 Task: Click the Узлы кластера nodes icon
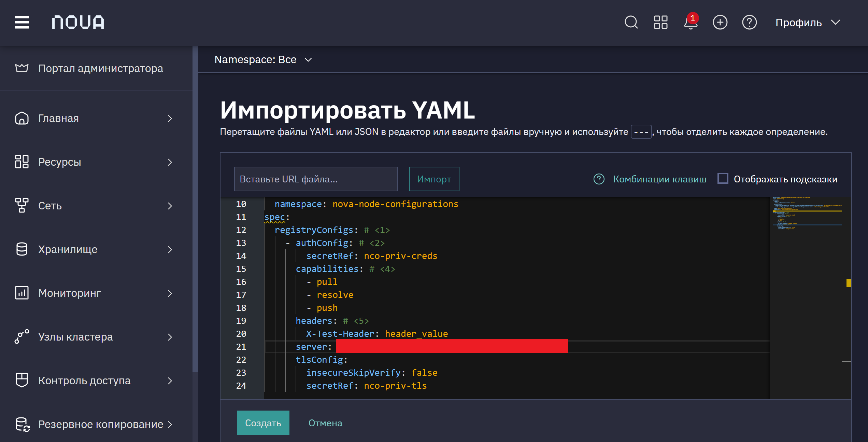point(22,337)
